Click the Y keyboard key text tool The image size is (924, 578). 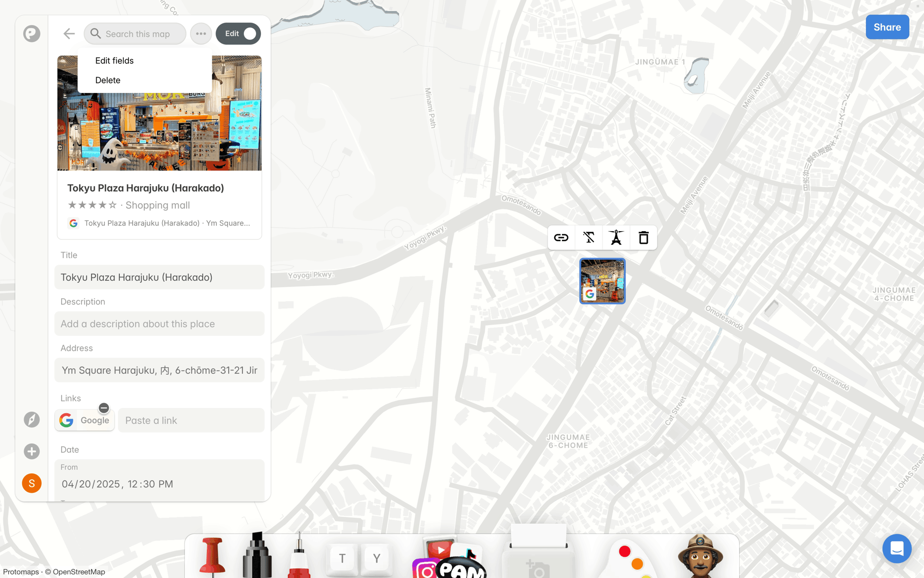(x=377, y=559)
